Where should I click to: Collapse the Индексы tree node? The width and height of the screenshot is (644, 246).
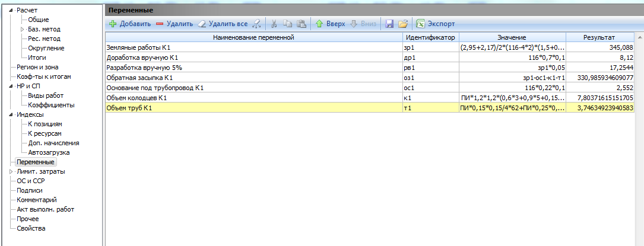click(x=11, y=114)
